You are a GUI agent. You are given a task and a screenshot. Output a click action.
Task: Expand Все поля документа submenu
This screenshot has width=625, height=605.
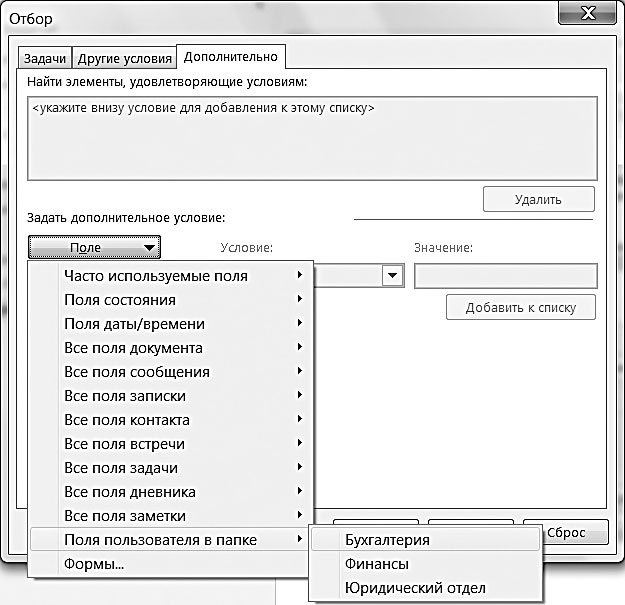170,348
